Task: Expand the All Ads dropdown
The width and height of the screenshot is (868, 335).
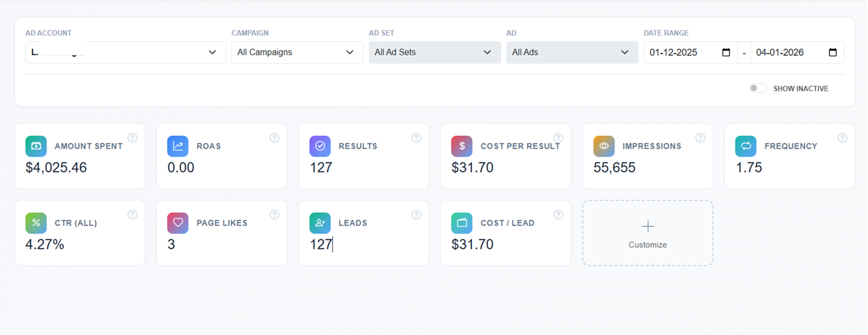Action: 571,52
